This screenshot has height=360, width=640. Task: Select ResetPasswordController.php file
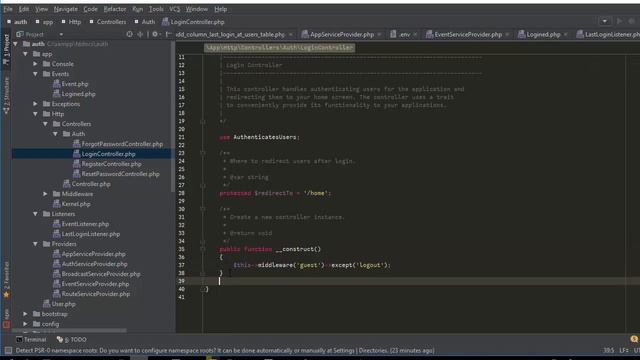(116, 174)
